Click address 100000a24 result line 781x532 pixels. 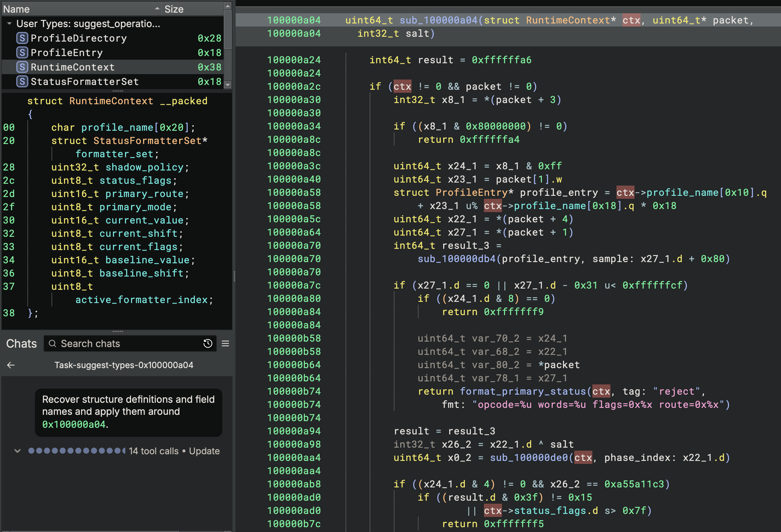point(294,60)
